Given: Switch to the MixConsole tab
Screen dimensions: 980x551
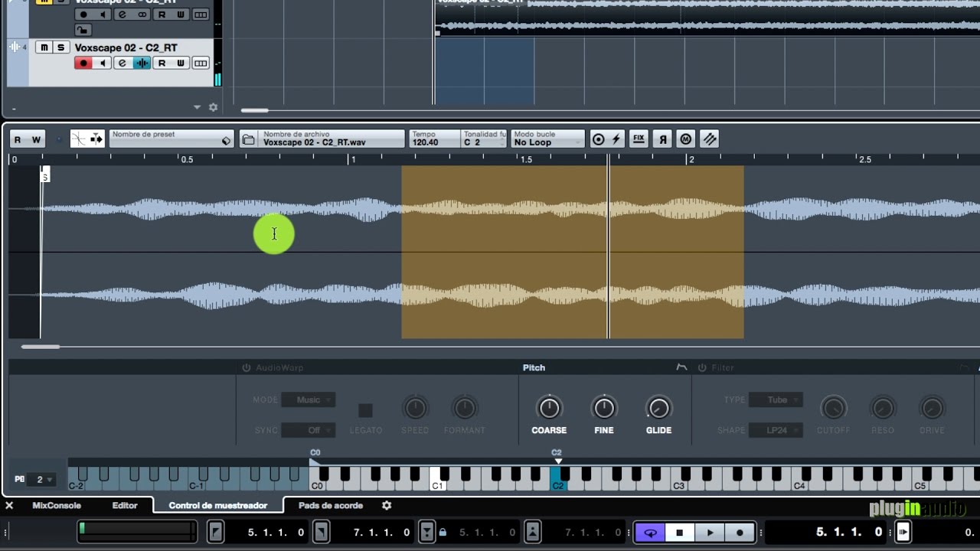Looking at the screenshot, I should tap(57, 505).
